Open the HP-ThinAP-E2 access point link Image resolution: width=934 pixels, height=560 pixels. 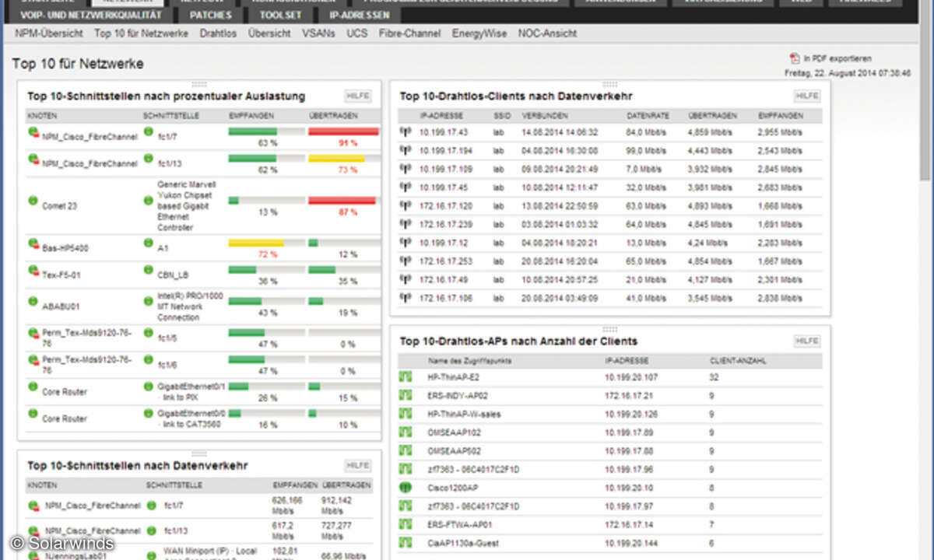[x=454, y=377]
